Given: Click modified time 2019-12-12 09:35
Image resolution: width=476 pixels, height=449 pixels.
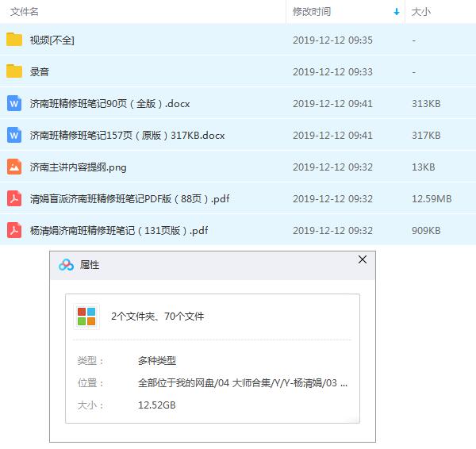Looking at the screenshot, I should (x=332, y=40).
